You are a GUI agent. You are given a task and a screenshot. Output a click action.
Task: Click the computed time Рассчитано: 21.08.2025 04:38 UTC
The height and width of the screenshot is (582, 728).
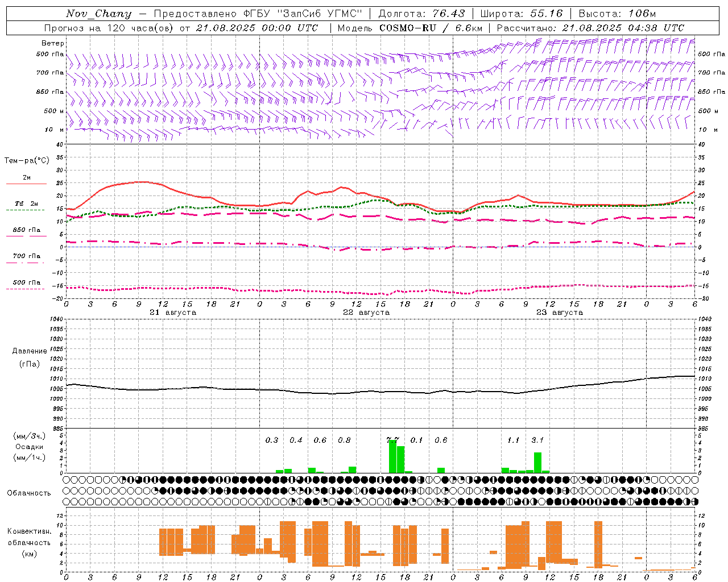590,28
